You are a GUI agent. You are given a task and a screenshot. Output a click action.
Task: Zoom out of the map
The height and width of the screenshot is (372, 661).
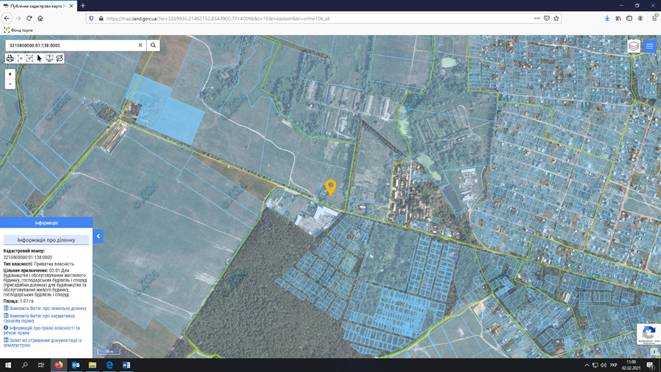tap(10, 84)
